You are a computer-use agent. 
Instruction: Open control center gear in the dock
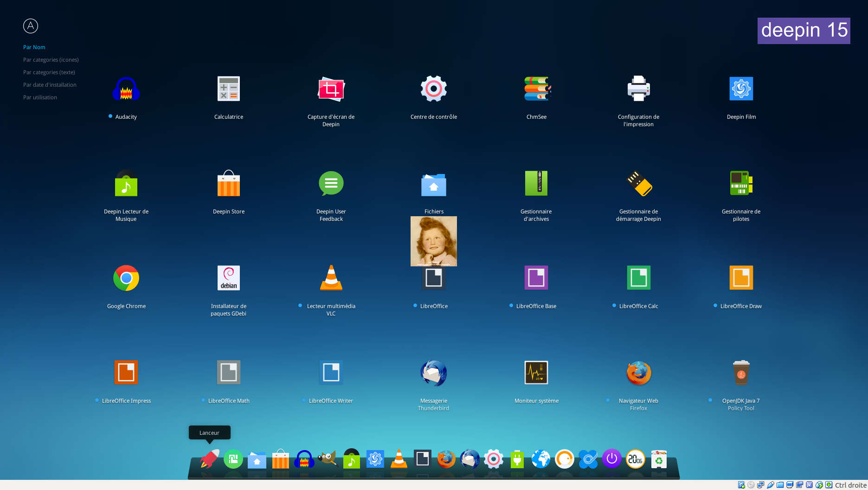[x=494, y=459]
